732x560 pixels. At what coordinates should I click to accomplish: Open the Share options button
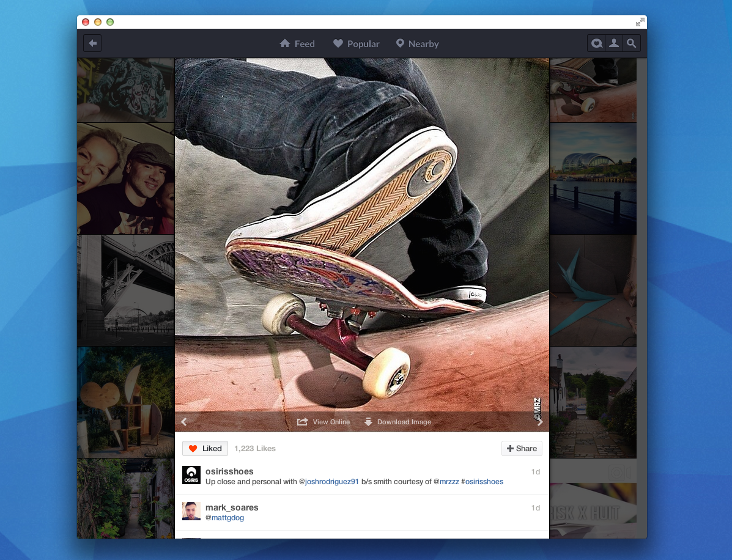click(522, 449)
